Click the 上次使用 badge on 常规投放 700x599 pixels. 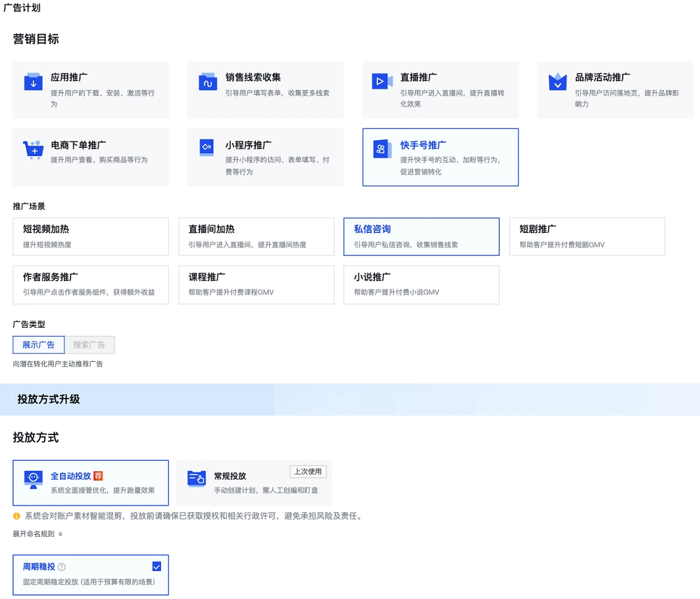[x=307, y=471]
